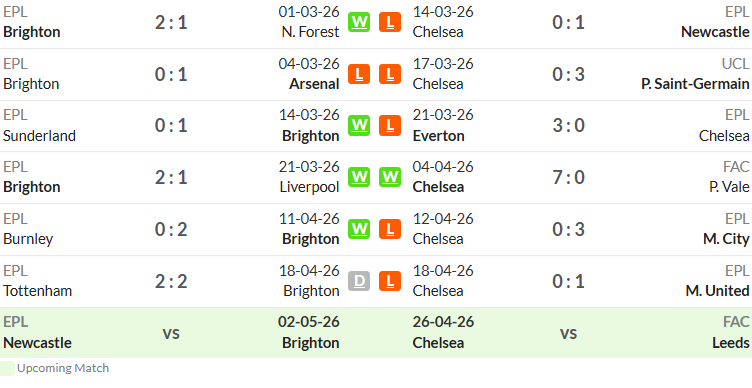The image size is (752, 388).
Task: Click the 0 : 3 UCL score
Action: [x=568, y=74]
